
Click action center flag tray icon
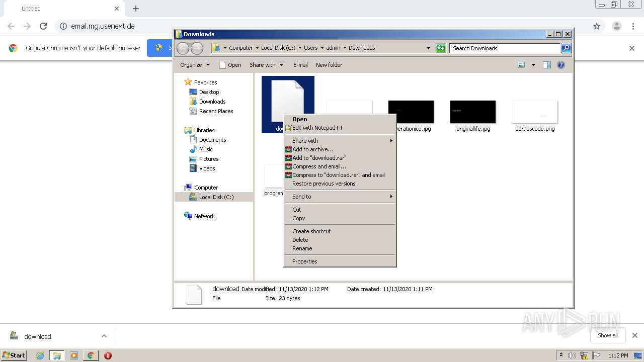596,355
